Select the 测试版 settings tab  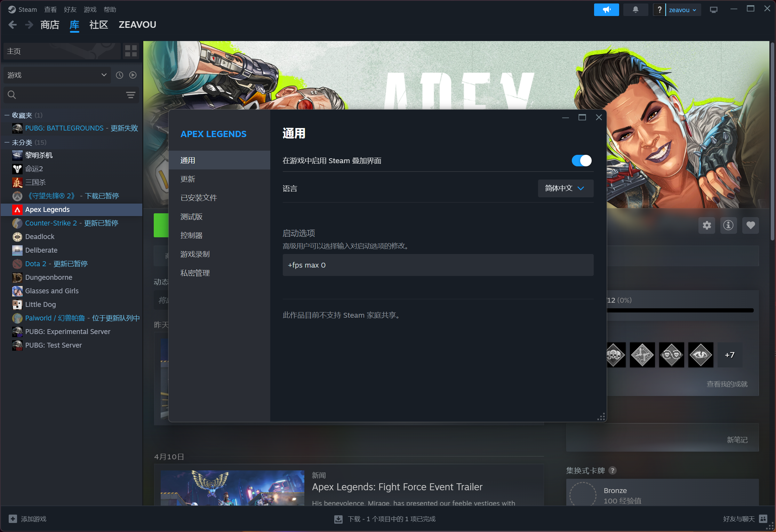pyautogui.click(x=219, y=217)
